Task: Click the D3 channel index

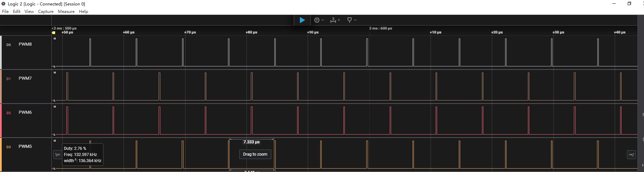Action: click(x=9, y=147)
